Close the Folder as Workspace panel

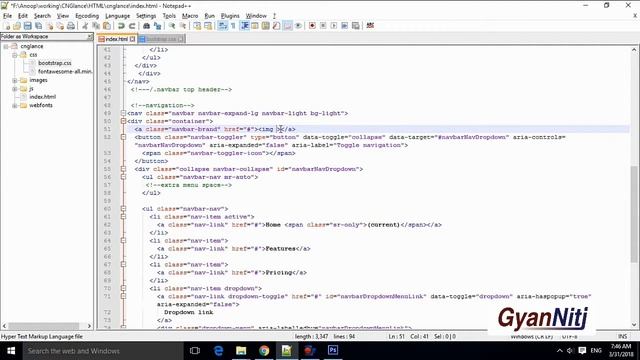pyautogui.click(x=89, y=37)
